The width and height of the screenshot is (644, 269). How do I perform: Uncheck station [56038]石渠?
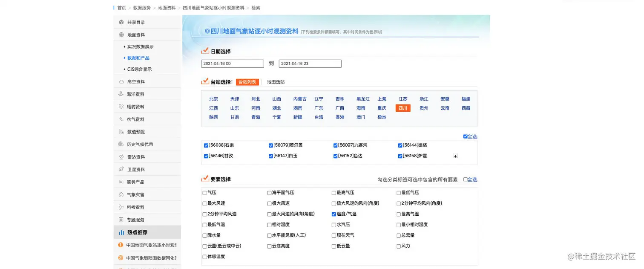pyautogui.click(x=206, y=145)
